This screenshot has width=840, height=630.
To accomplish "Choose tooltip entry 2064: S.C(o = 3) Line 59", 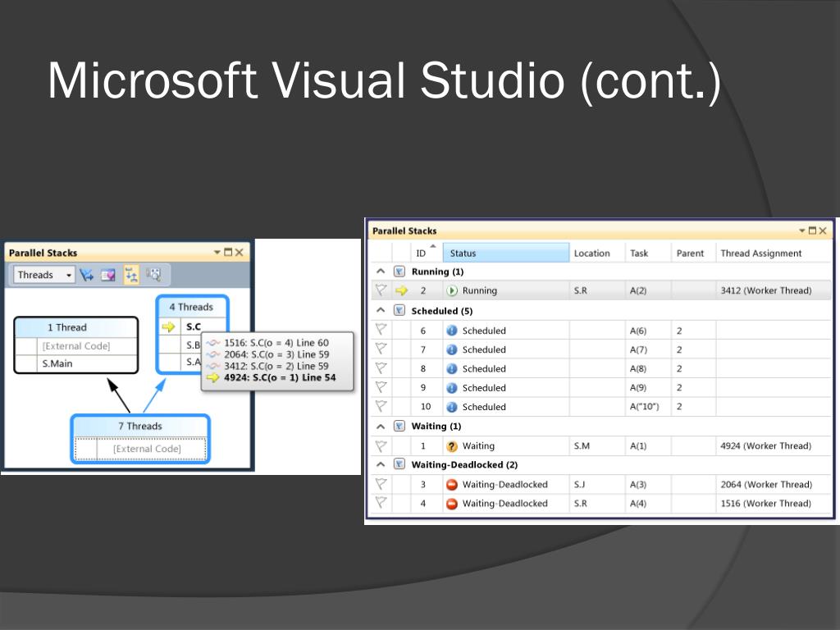I will [276, 354].
